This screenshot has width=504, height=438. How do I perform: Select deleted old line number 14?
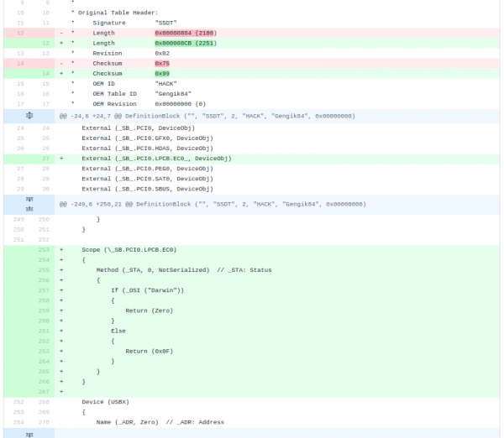(x=20, y=63)
